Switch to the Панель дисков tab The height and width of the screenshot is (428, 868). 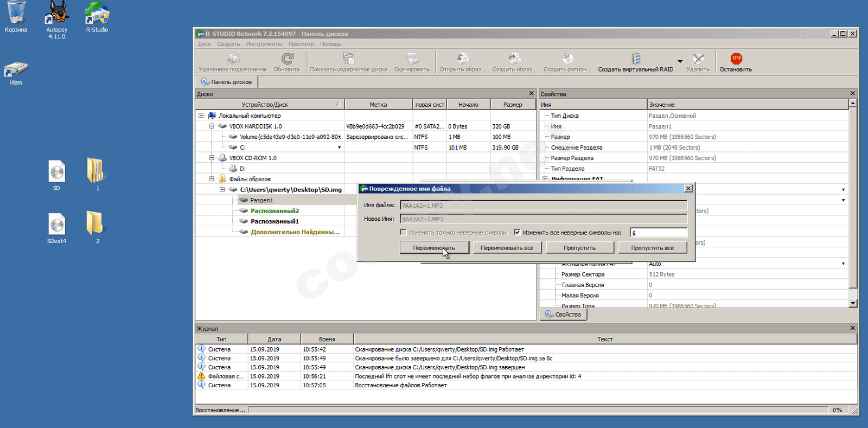point(227,82)
